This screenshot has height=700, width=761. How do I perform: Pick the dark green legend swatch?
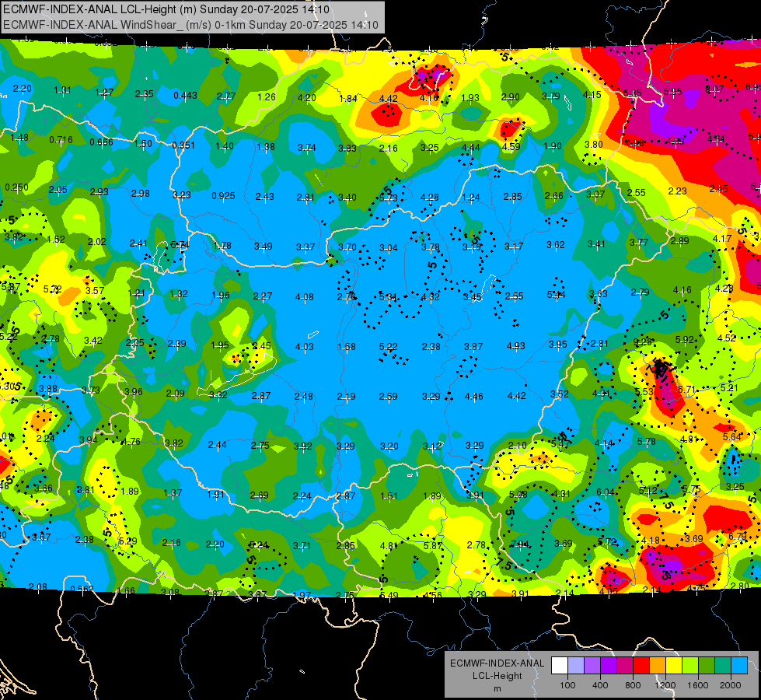pos(707,666)
